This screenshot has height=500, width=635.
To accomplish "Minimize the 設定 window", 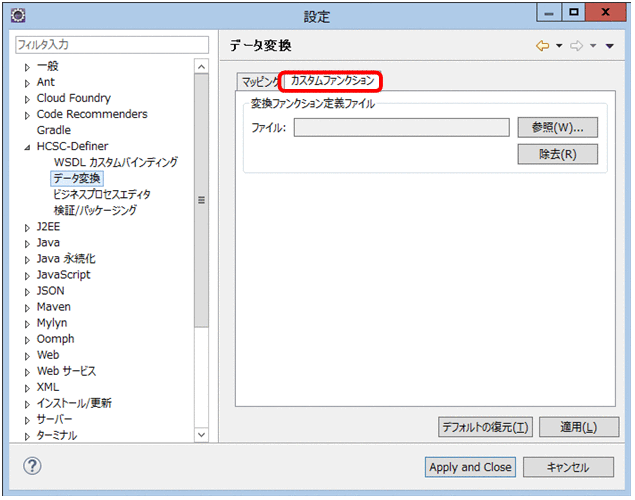I will tap(549, 13).
